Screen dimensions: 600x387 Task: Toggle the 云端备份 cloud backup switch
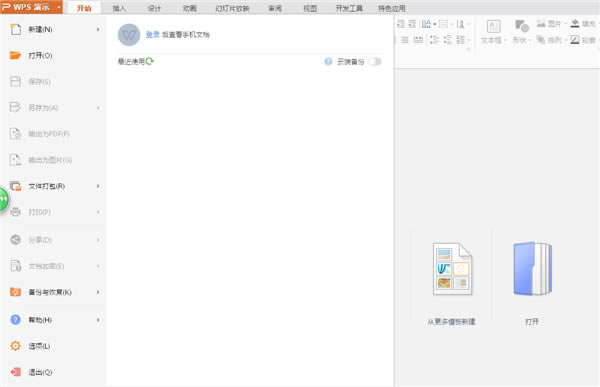coord(375,62)
